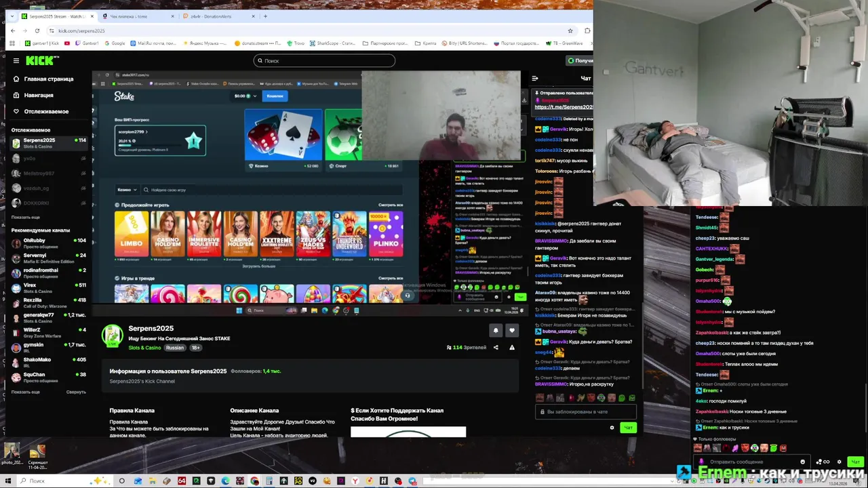
Task: Click the Kick search field Поиск
Action: pos(324,60)
